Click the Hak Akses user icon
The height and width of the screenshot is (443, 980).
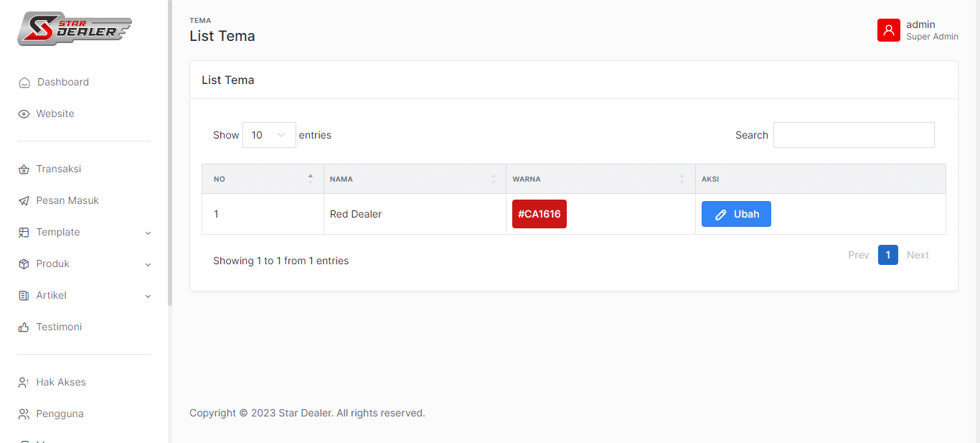[24, 383]
